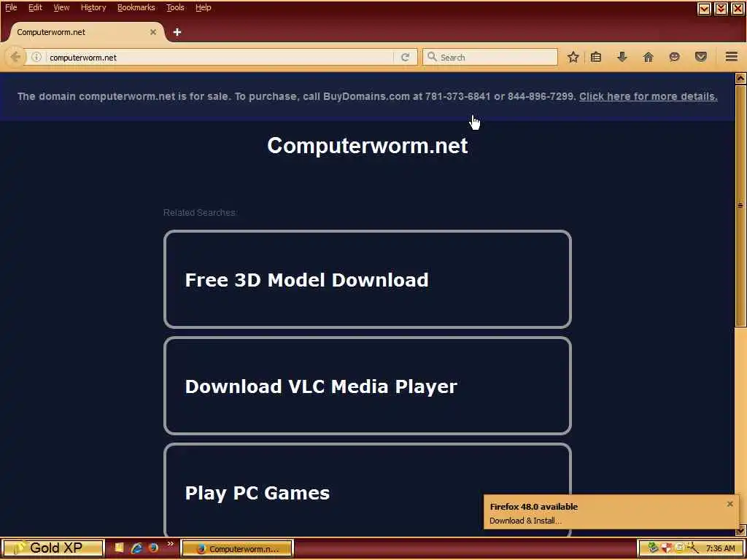747x560 pixels.
Task: Click the scrollbar down arrow
Action: click(x=740, y=530)
